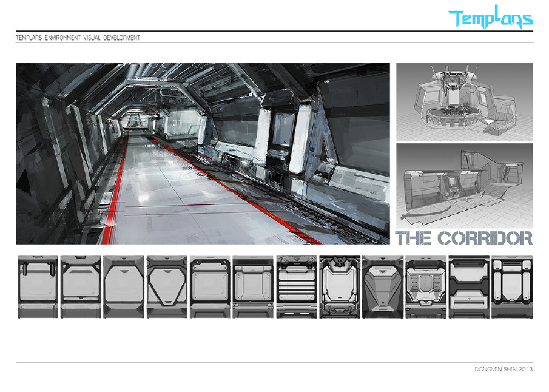549x392 pixels.
Task: Click the "Templars Environment Visual Development" header text
Action: tap(78, 38)
